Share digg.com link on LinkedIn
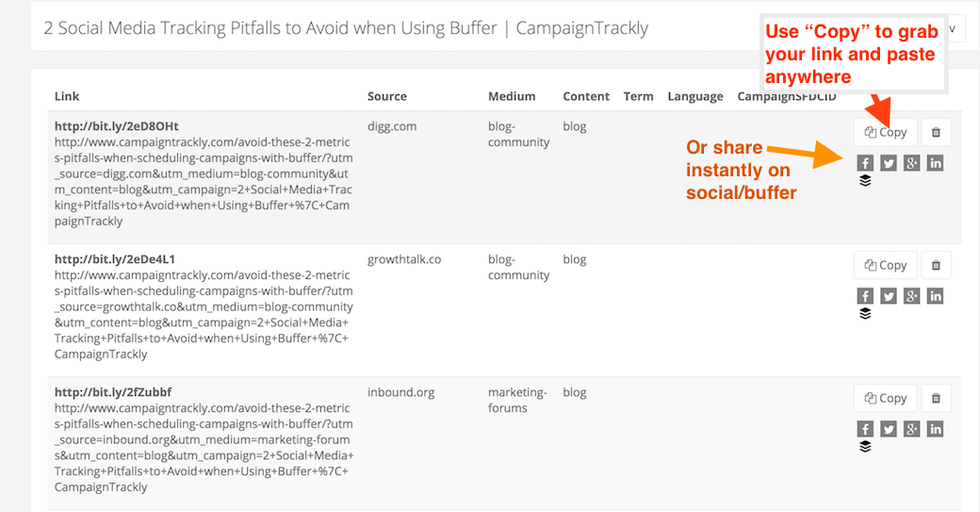Screen dimensions: 980x512 (x=935, y=163)
